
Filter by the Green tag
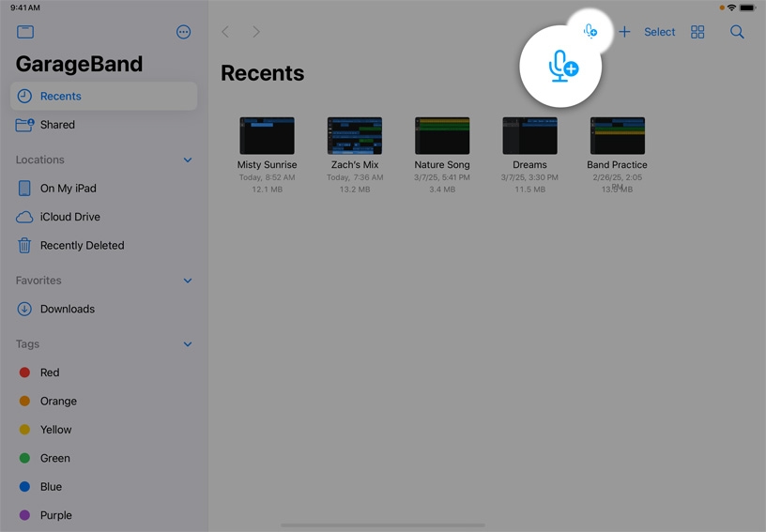(54, 458)
